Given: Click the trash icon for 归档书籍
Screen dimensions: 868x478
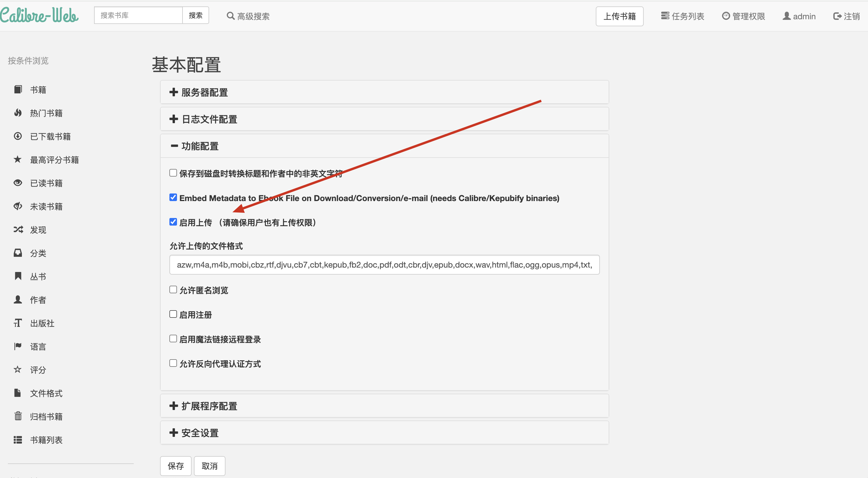Looking at the screenshot, I should click(x=18, y=416).
